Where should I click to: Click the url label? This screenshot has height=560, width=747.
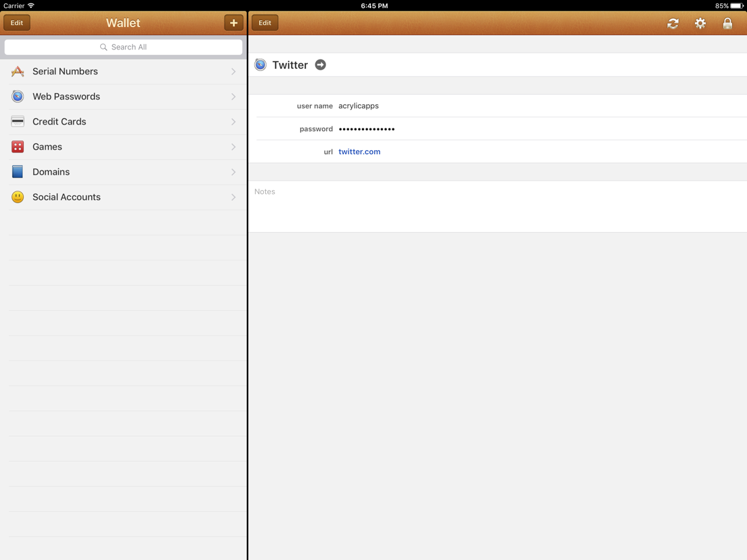[x=328, y=152]
